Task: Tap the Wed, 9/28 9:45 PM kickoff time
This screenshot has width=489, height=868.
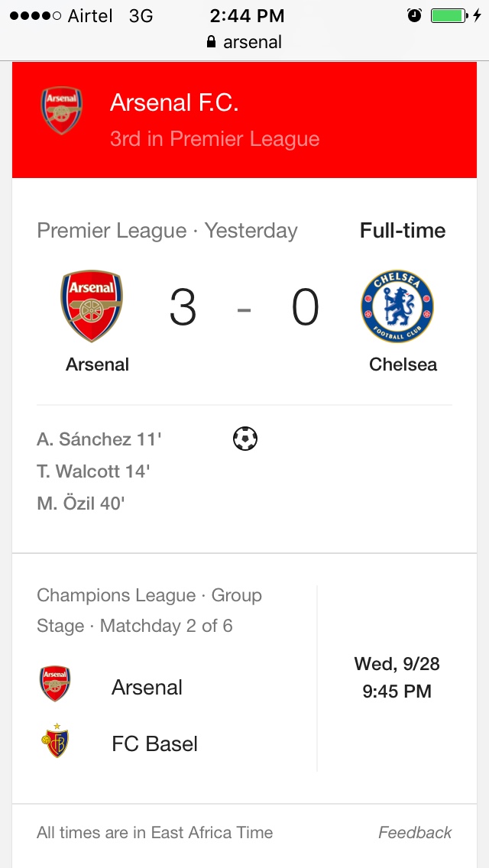Action: 397,678
